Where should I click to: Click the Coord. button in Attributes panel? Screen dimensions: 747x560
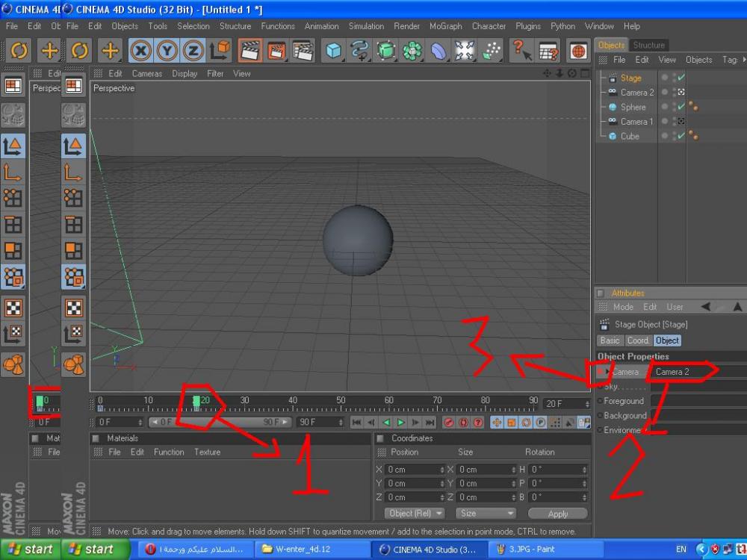tap(637, 340)
